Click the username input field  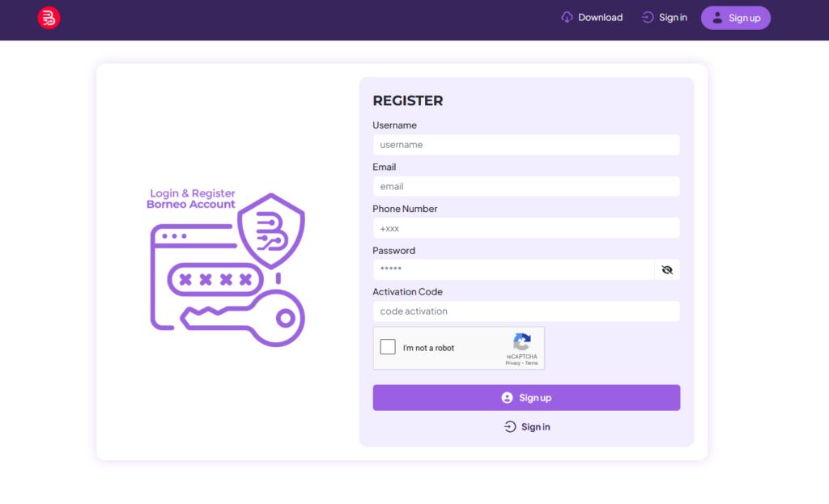point(526,144)
